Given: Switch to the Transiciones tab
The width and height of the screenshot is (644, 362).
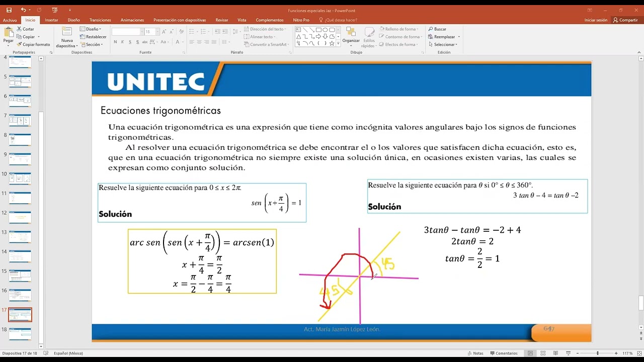Looking at the screenshot, I should point(100,20).
